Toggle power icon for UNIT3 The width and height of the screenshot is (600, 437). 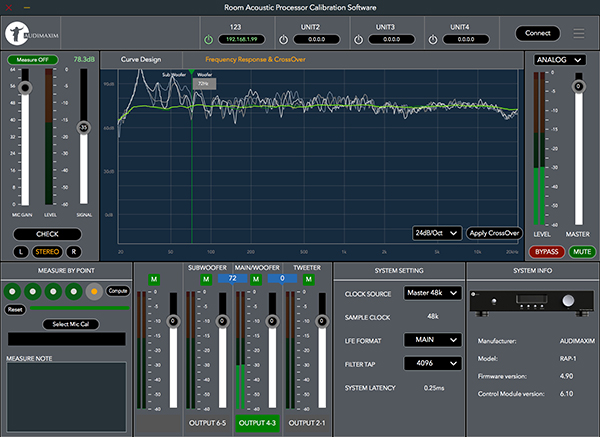(358, 39)
